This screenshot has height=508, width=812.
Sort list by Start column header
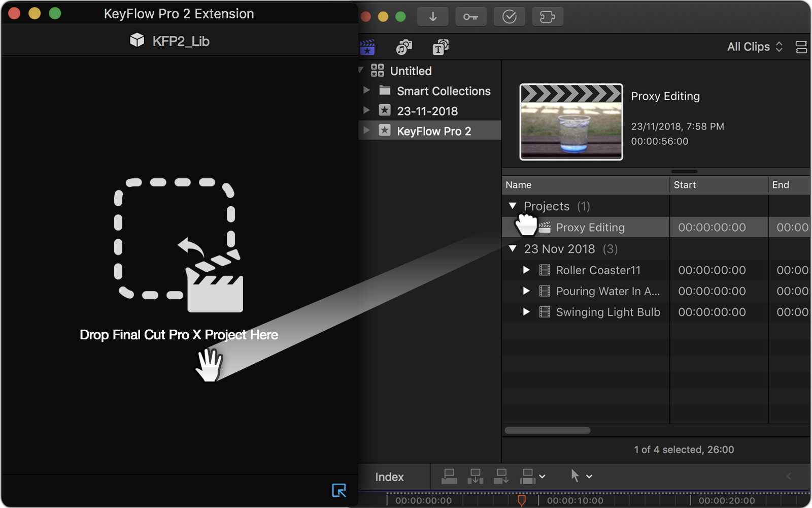point(719,185)
